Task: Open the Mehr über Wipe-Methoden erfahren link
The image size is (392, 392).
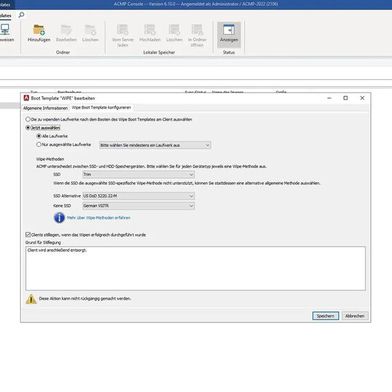Action: click(x=99, y=218)
